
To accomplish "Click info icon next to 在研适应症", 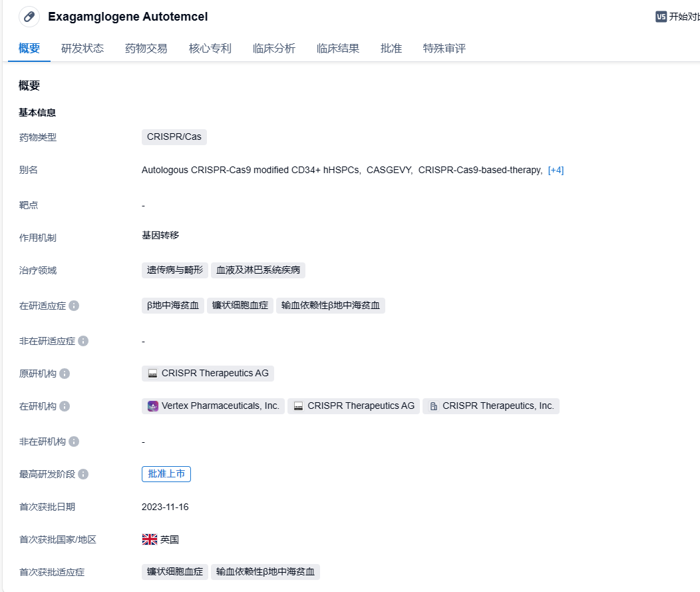I will 74,306.
